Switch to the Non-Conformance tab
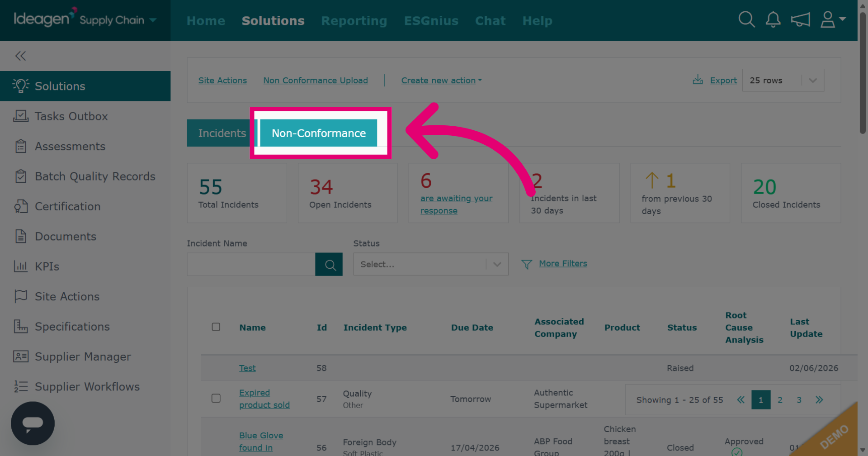 pos(319,133)
